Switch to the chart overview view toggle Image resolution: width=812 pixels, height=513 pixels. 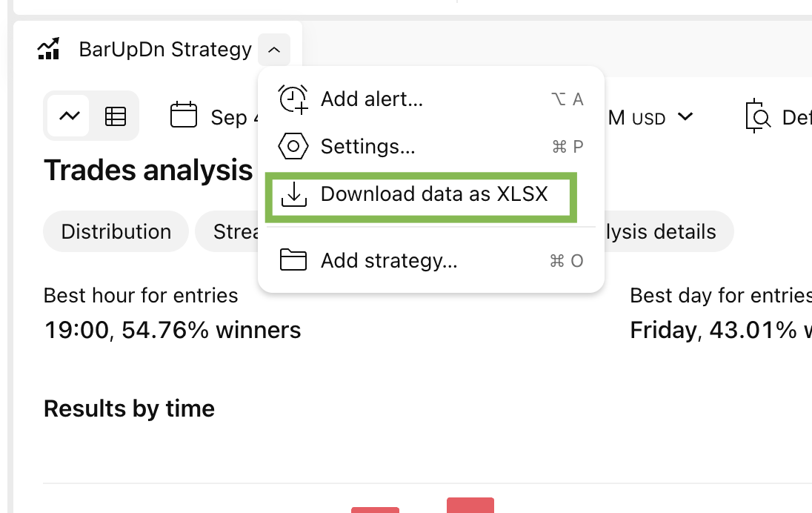click(x=70, y=116)
